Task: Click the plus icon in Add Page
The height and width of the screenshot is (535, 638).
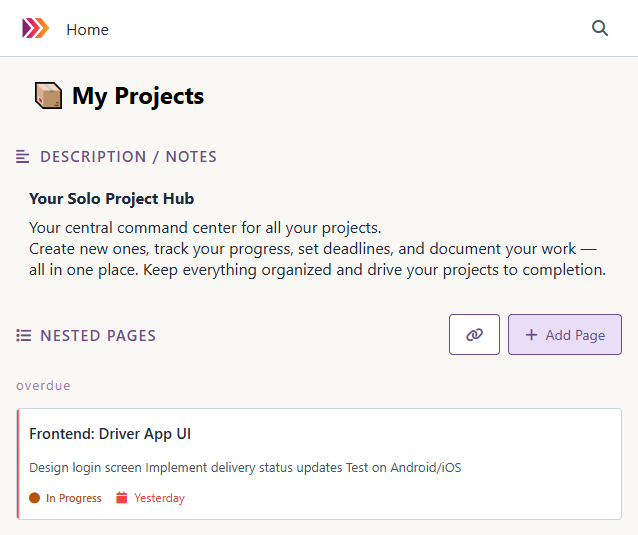Action: click(531, 335)
